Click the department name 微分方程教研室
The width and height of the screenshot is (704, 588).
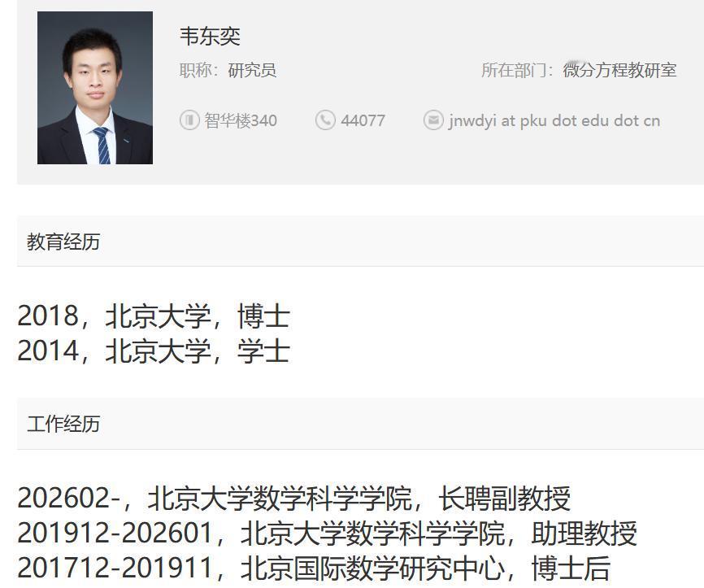point(619,71)
